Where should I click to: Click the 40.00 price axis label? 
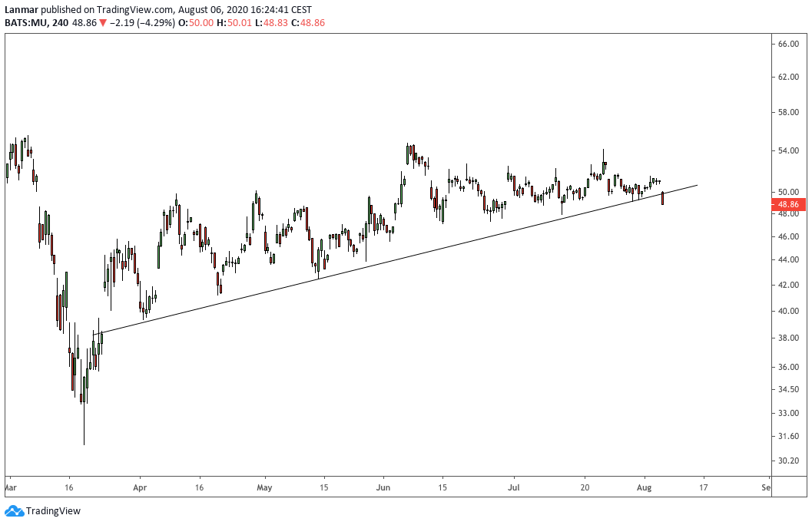click(x=788, y=311)
